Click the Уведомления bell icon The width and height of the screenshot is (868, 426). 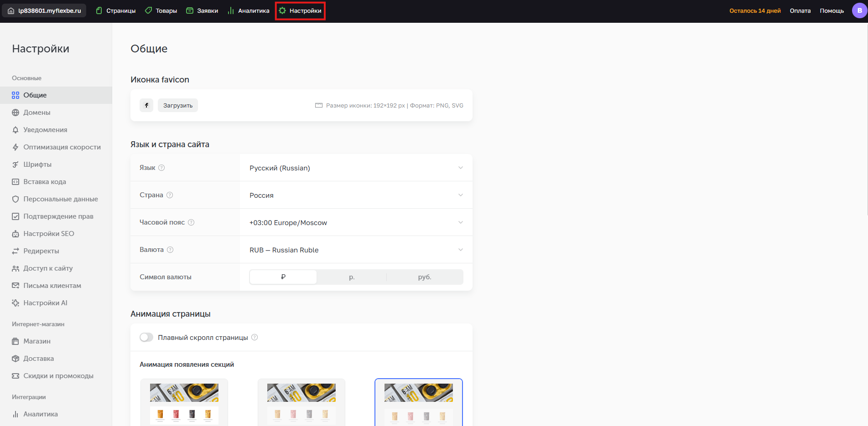tap(16, 130)
